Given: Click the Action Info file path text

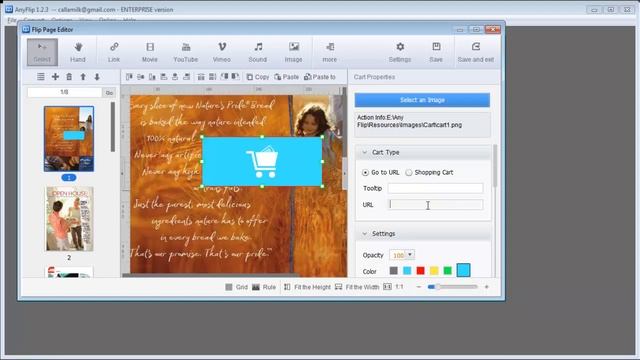Looking at the screenshot, I should tap(409, 121).
